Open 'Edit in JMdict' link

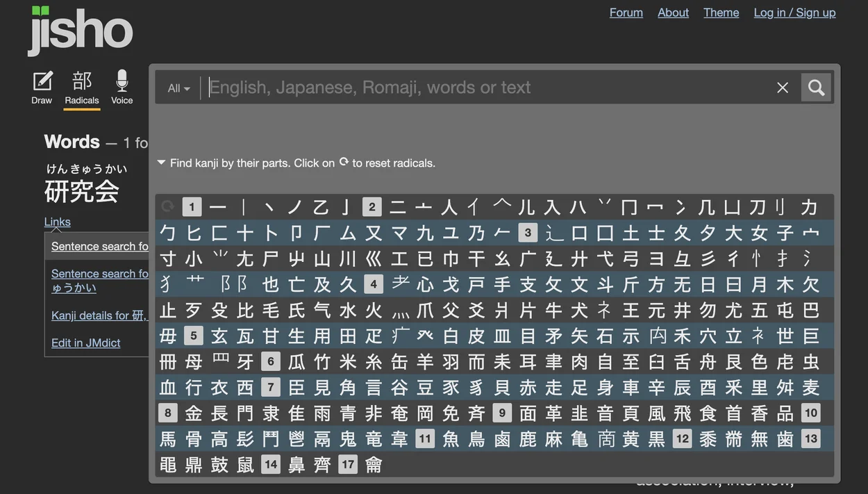point(86,343)
